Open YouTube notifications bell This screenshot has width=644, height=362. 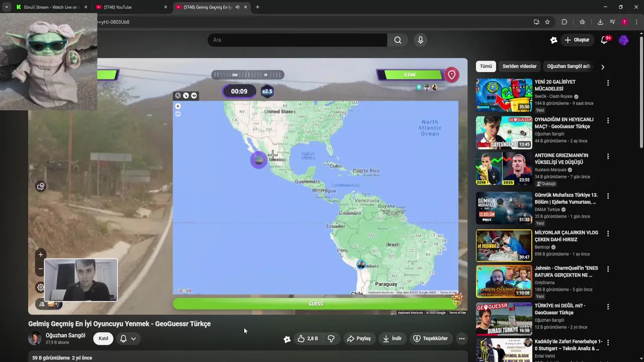point(604,40)
